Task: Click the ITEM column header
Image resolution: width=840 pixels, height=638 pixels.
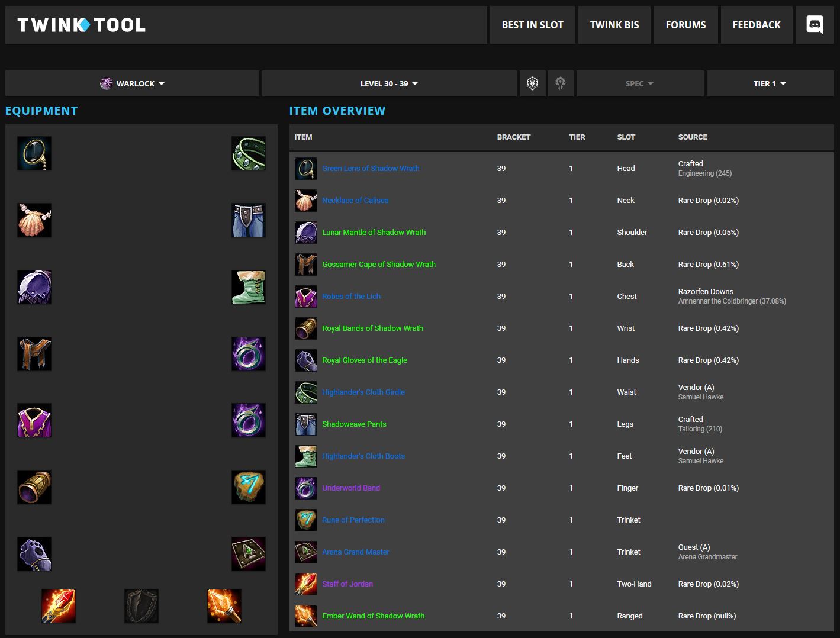Action: tap(303, 137)
